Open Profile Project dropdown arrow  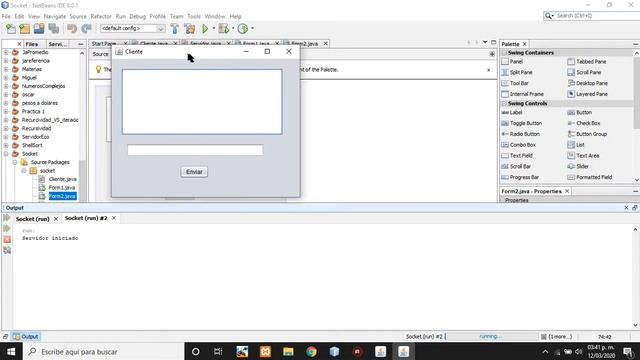[x=252, y=29]
